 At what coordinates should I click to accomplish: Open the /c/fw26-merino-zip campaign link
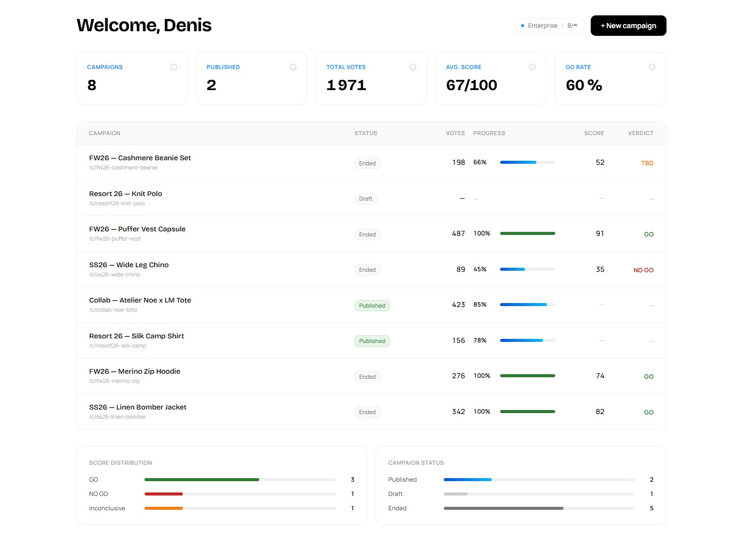(114, 381)
